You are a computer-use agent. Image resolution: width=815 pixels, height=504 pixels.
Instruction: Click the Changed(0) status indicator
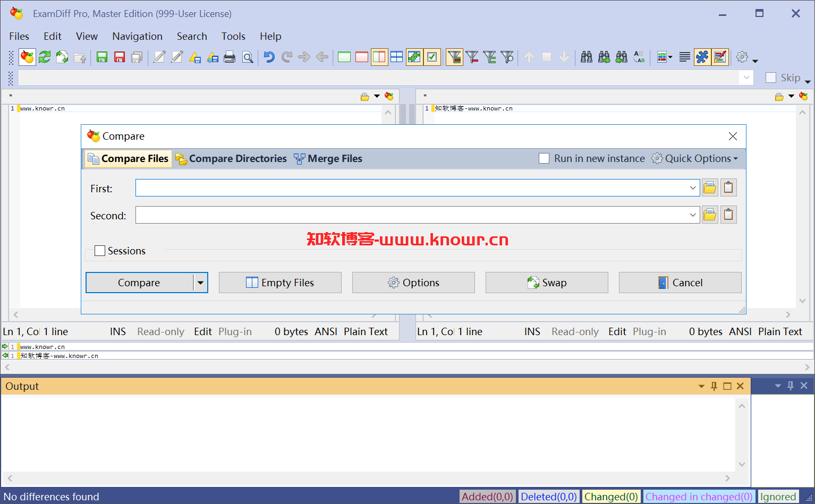(x=611, y=497)
